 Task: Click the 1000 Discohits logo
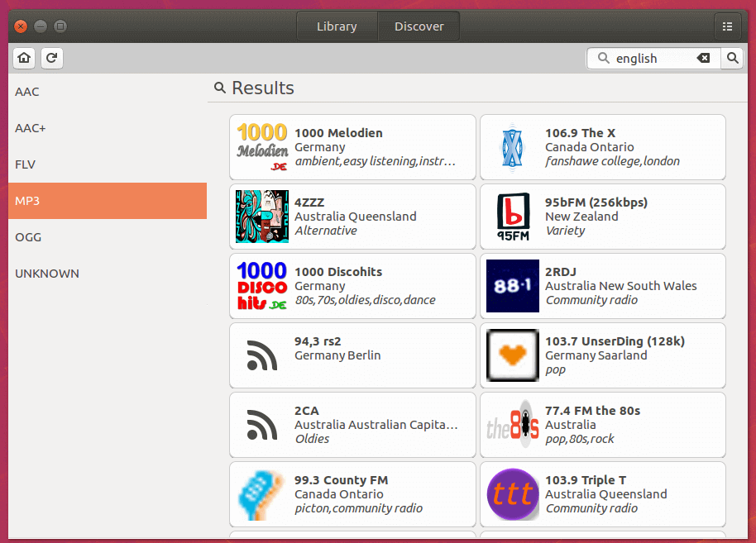[262, 286]
